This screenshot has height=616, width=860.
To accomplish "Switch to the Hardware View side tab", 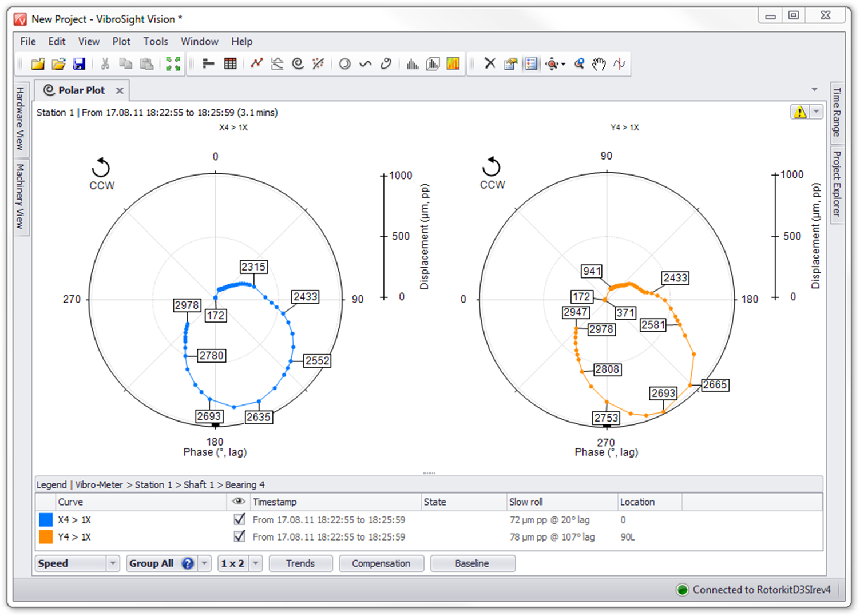I will tap(21, 118).
